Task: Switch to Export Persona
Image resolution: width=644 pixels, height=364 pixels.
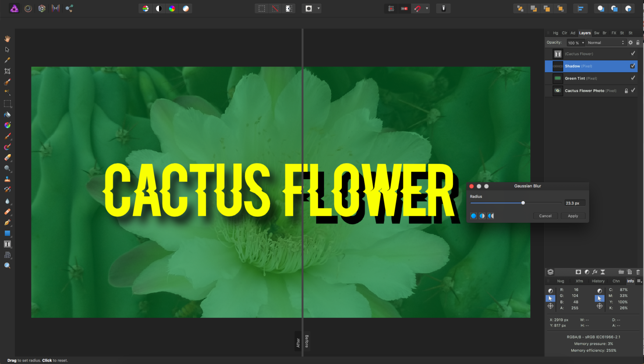Action: tap(69, 8)
